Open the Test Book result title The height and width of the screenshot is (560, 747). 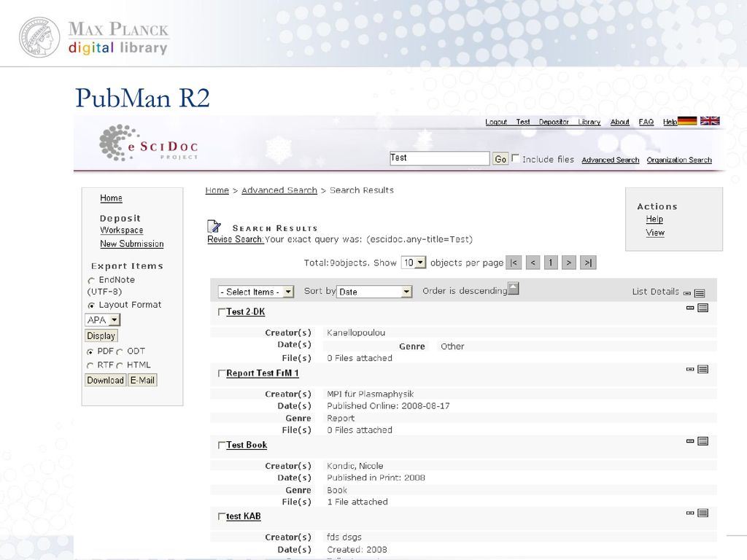pos(247,446)
